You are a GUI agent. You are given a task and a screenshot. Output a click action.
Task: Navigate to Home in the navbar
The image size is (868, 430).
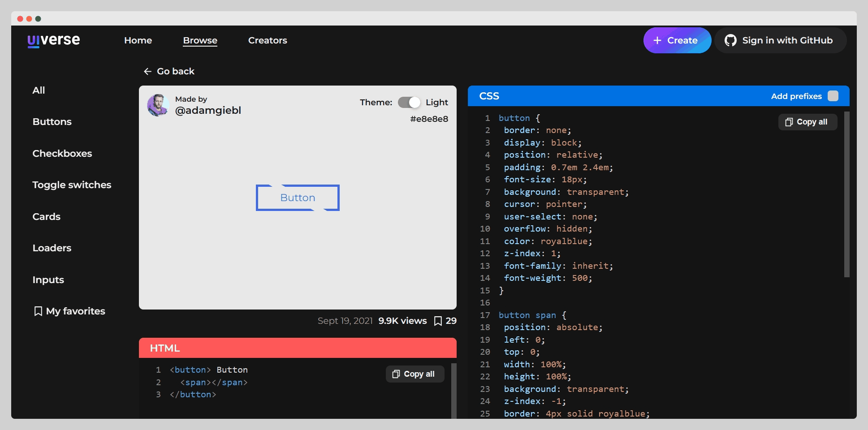pos(138,40)
